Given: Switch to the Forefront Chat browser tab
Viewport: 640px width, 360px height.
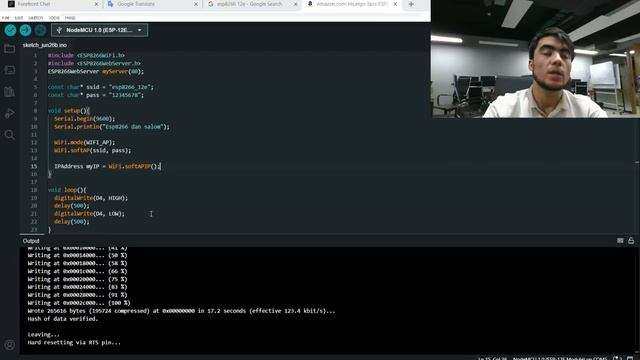Looking at the screenshot, I should point(51,4).
